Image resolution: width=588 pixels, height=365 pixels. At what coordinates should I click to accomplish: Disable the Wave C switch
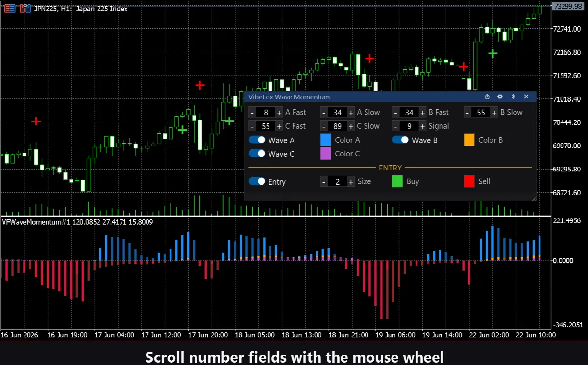[257, 154]
